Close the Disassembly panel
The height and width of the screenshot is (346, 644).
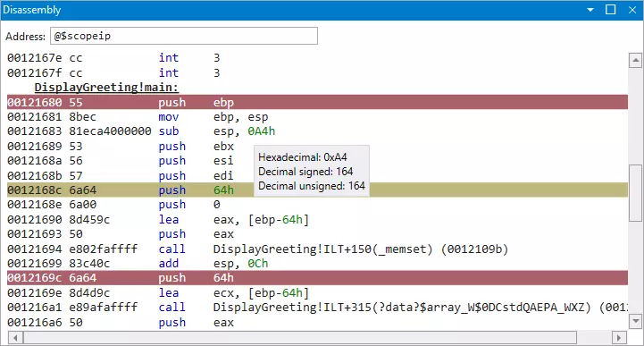[632, 10]
